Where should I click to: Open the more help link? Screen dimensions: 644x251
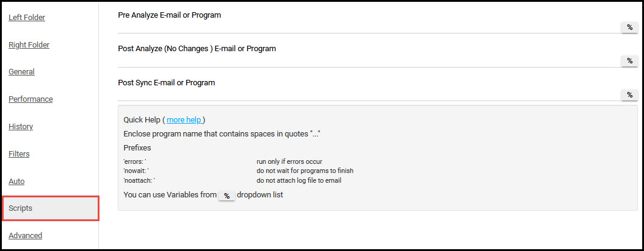184,120
